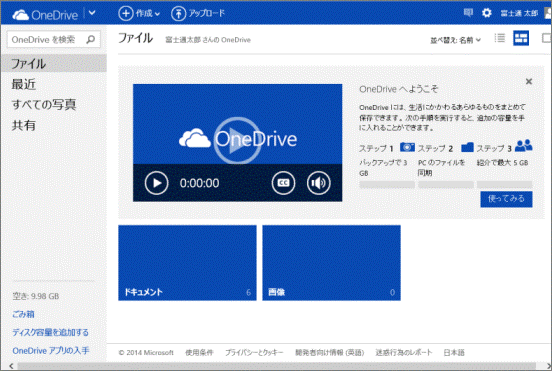
Task: Click the ステップ 2 folder icon
Action: click(467, 147)
